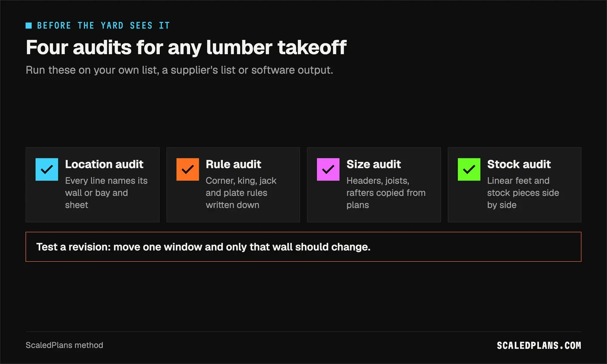This screenshot has width=607, height=364.
Task: Click the 'Run these on your own list' subtitle
Action: click(179, 70)
